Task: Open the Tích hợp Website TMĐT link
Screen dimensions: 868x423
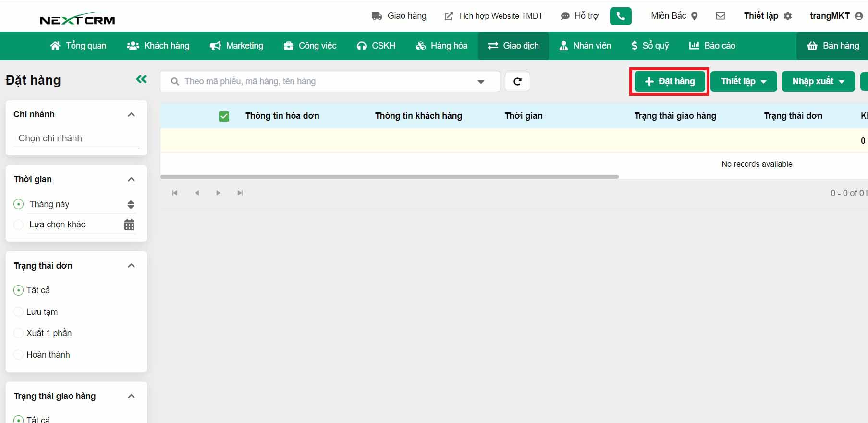Action: click(494, 16)
